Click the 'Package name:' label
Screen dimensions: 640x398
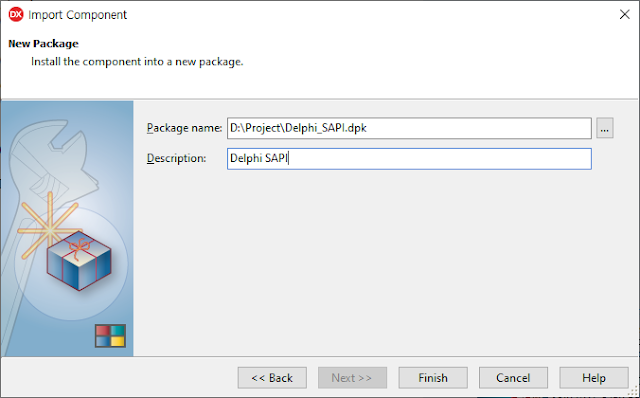pos(184,128)
